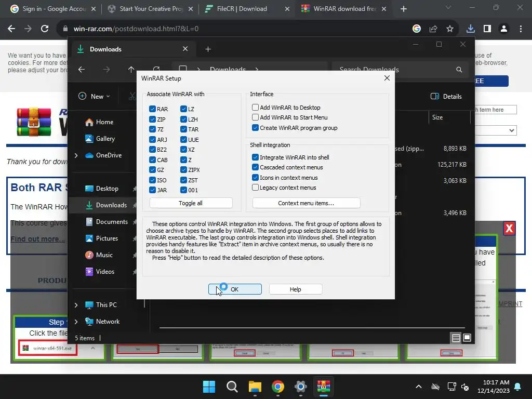This screenshot has width=532, height=399.
Task: Open Chrome three-dot menu
Action: 521,29
